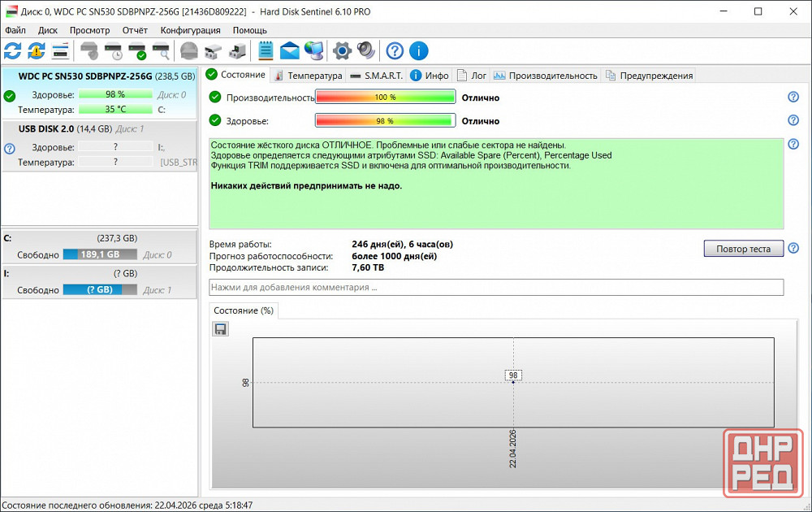Click the comment input field
This screenshot has height=512, width=812.
496,287
